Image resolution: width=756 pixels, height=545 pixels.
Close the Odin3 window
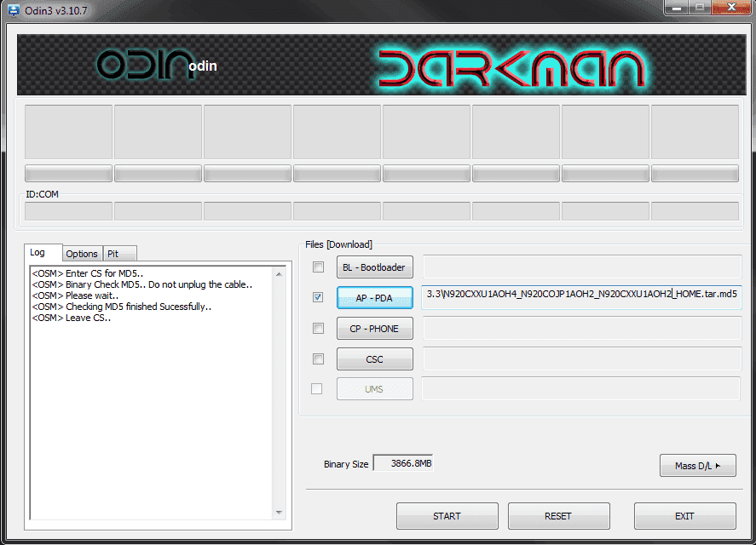(731, 8)
